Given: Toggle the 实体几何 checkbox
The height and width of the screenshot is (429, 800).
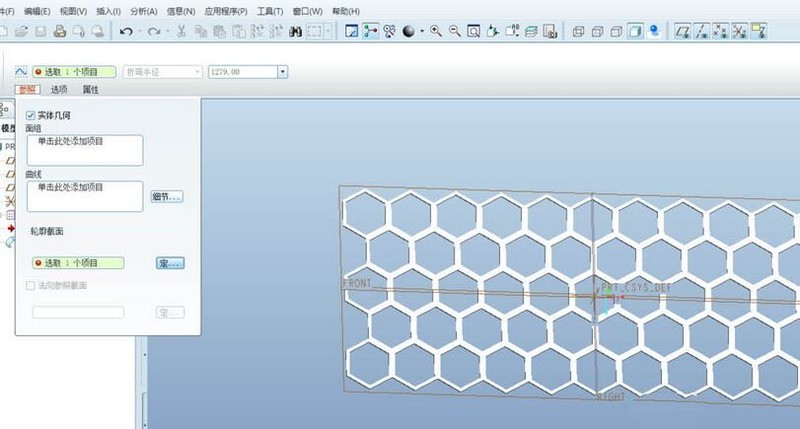Looking at the screenshot, I should [31, 116].
